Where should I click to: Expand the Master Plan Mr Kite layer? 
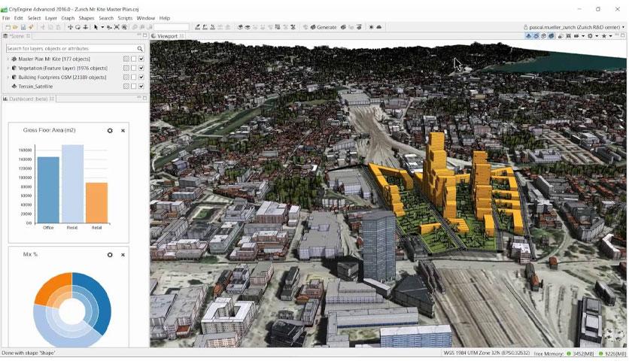[x=8, y=59]
